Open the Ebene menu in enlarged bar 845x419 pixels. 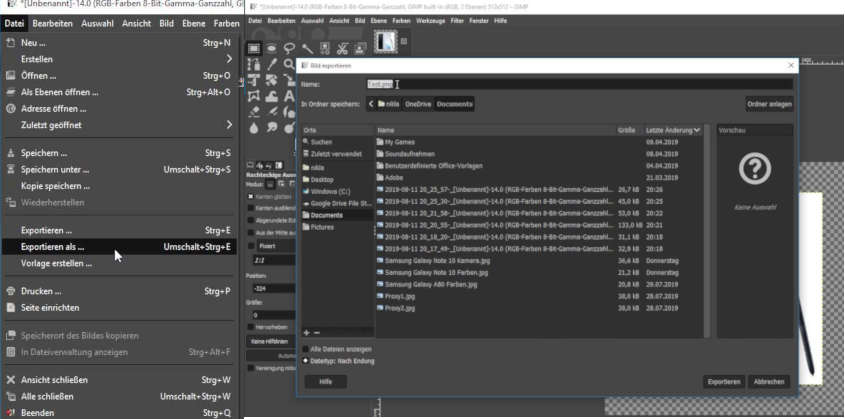[193, 24]
